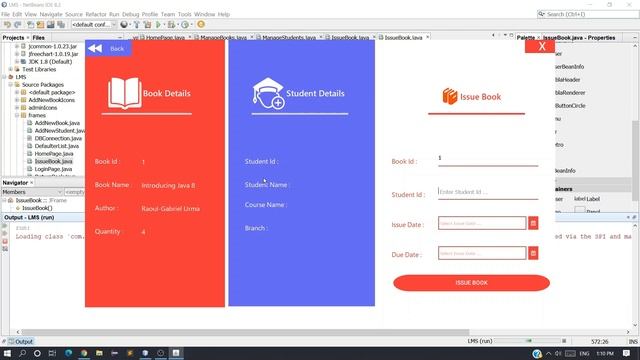
Task: Click the Issue Date text field
Action: tap(482, 223)
